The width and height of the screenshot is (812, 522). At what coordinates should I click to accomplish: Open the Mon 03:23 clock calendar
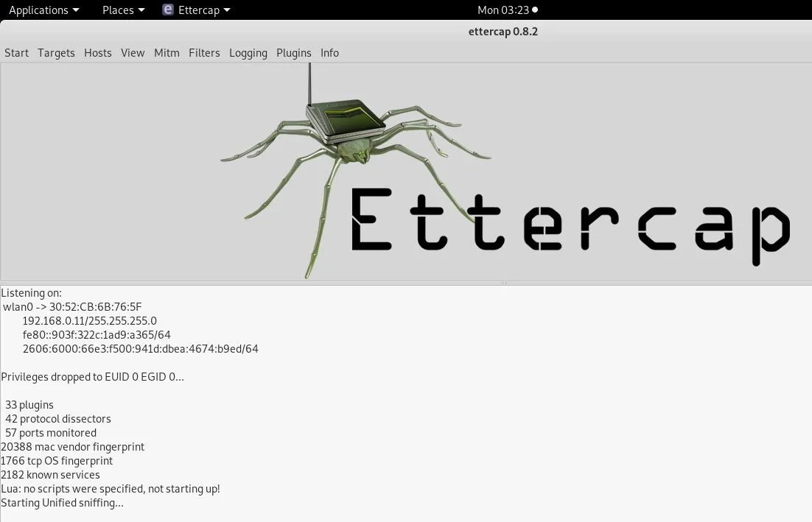[x=503, y=10]
